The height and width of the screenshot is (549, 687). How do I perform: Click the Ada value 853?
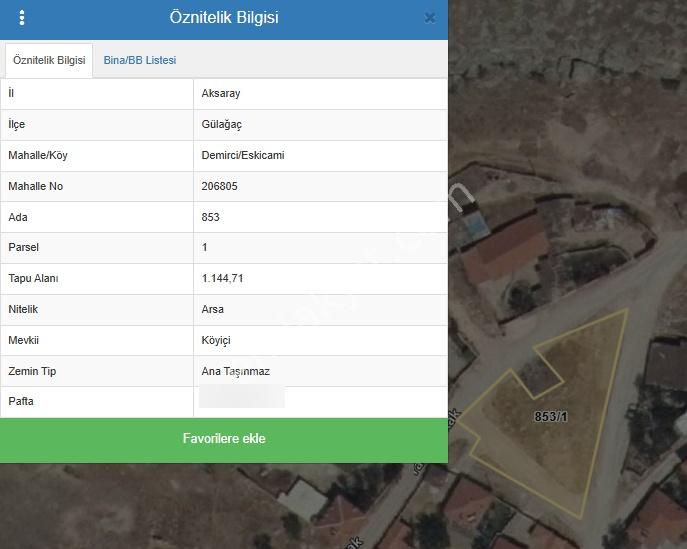pos(210,217)
